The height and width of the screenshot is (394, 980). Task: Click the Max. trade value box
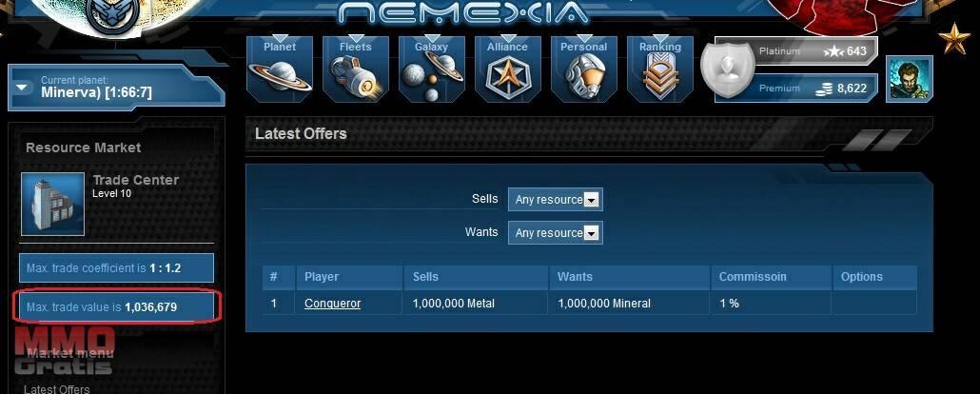(116, 307)
